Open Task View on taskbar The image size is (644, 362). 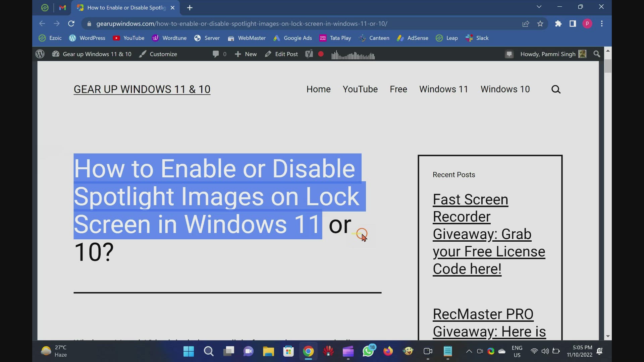pyautogui.click(x=229, y=351)
